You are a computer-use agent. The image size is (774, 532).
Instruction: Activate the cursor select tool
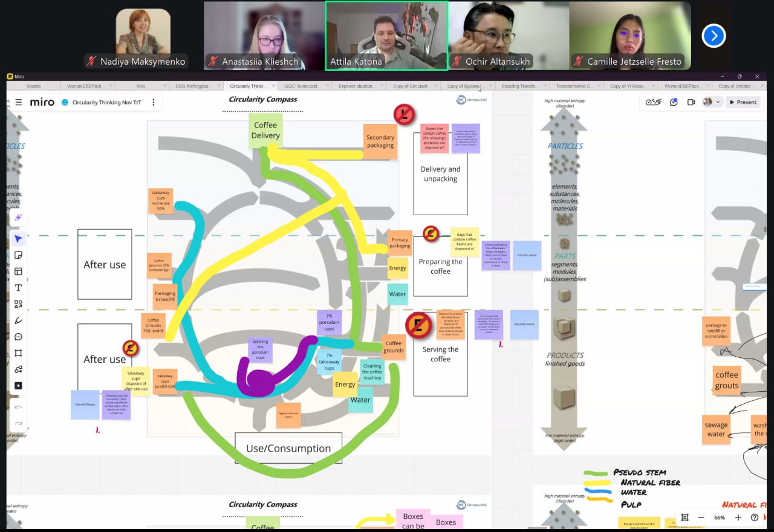click(18, 239)
